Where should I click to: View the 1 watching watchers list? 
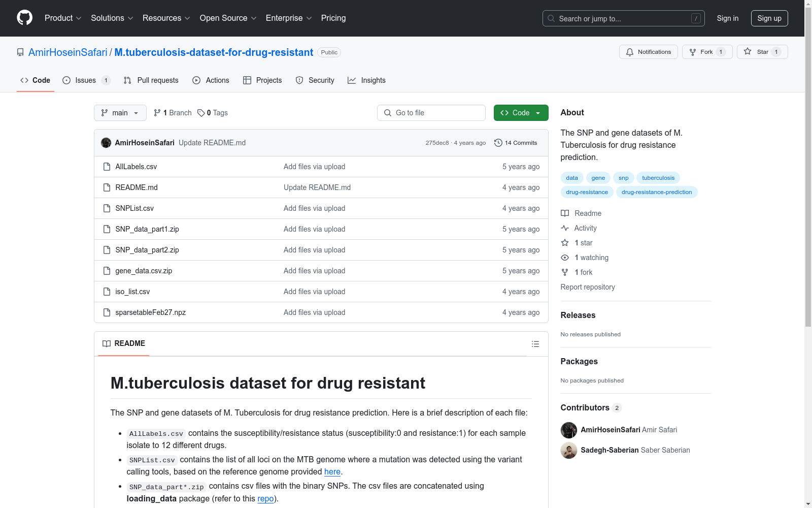585,258
